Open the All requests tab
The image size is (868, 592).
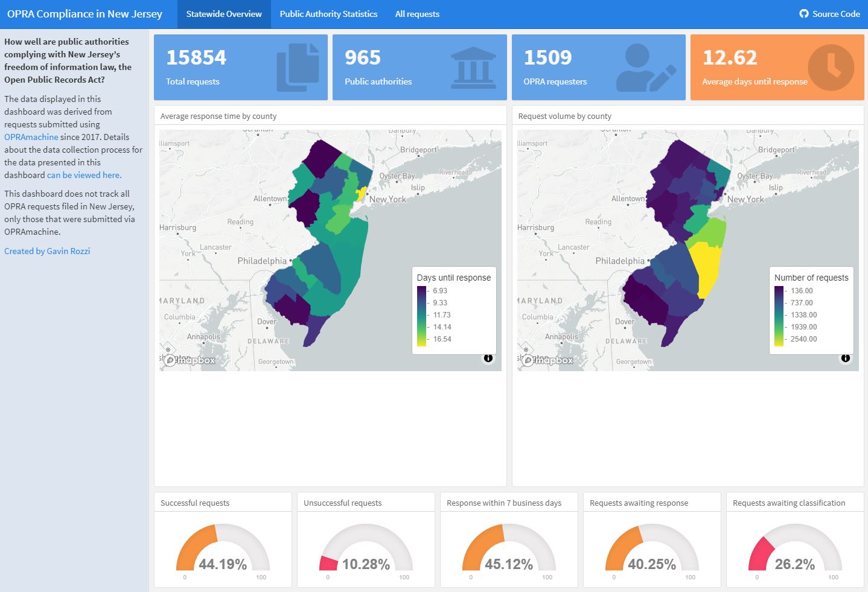tap(417, 14)
